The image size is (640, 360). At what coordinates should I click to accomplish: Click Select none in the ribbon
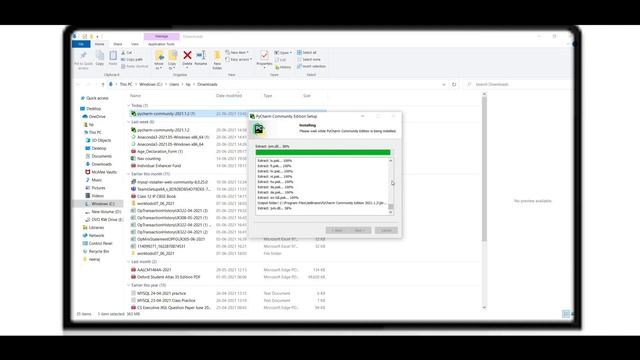[309, 60]
